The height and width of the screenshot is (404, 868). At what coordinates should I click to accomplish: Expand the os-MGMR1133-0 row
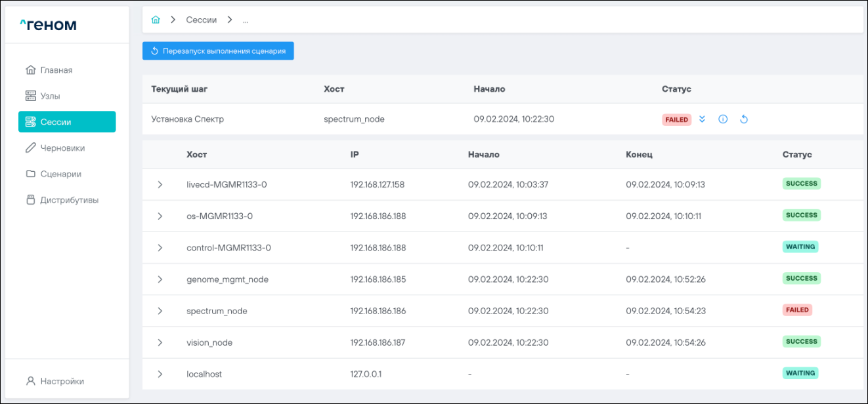point(160,216)
